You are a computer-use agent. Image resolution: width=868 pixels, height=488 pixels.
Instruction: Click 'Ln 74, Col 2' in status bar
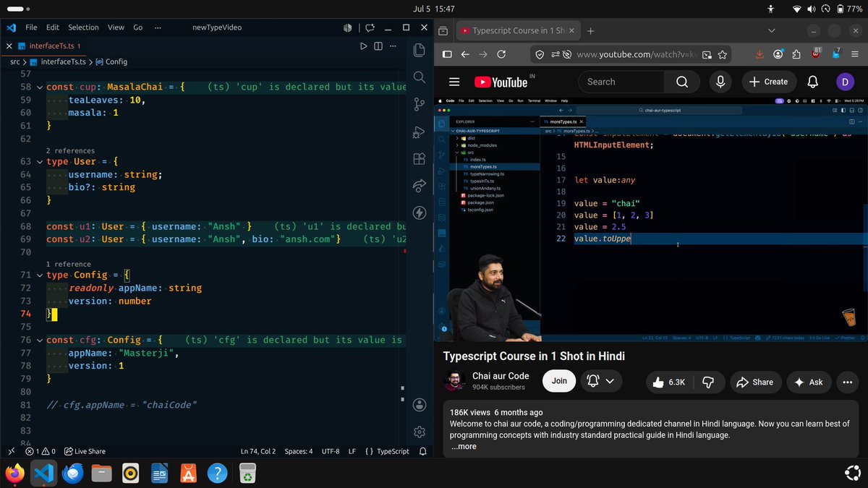point(258,451)
